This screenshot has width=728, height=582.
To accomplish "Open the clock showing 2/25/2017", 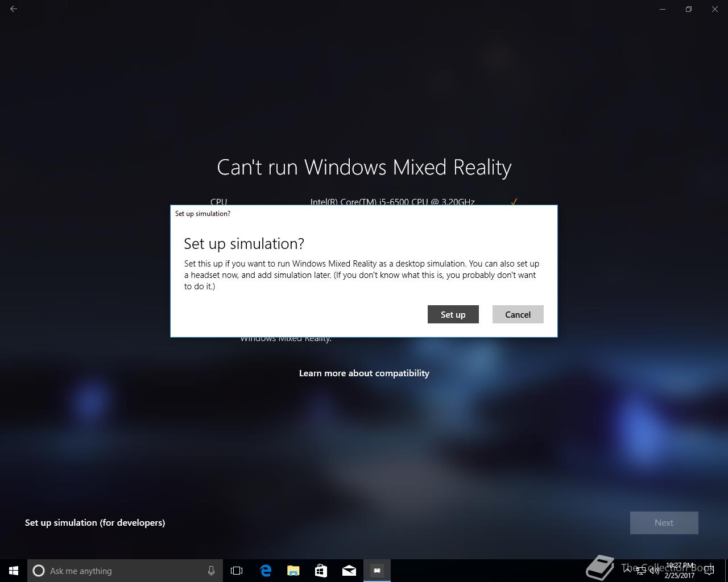I will pyautogui.click(x=680, y=571).
